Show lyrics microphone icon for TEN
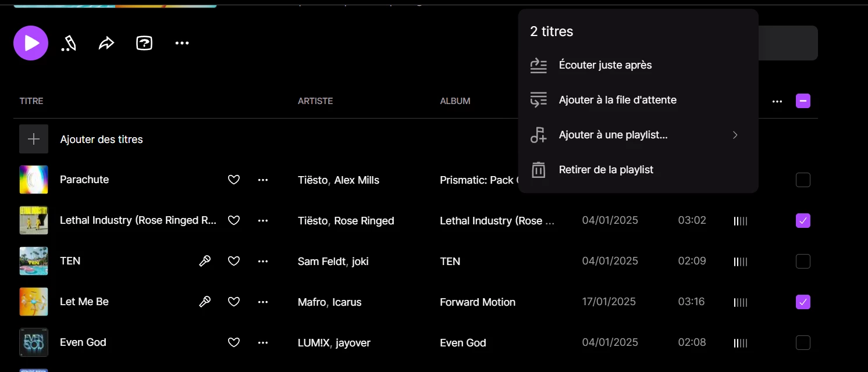 click(205, 262)
